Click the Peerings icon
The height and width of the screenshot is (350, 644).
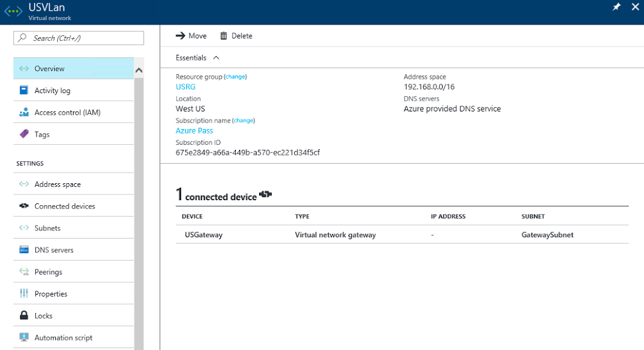coord(24,271)
